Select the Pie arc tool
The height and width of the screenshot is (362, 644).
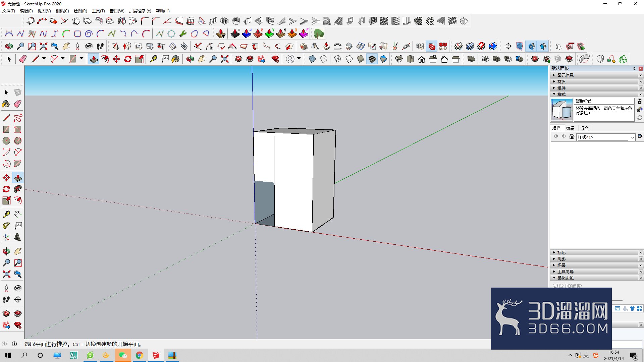pos(18,164)
